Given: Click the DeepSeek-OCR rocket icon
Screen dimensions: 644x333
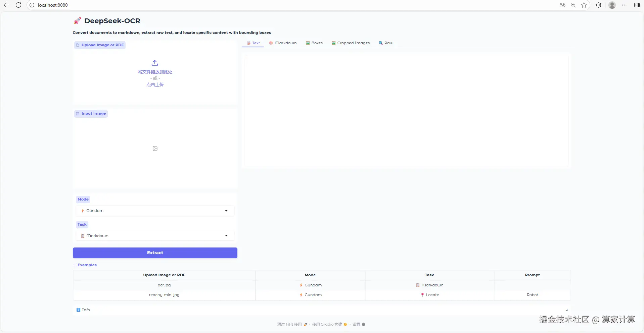Looking at the screenshot, I should (x=77, y=21).
